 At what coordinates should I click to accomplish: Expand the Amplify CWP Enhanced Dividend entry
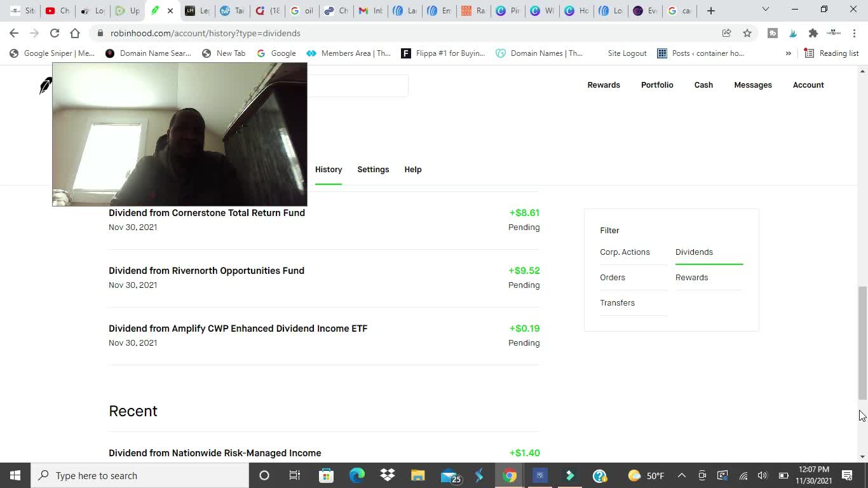pyautogui.click(x=324, y=335)
